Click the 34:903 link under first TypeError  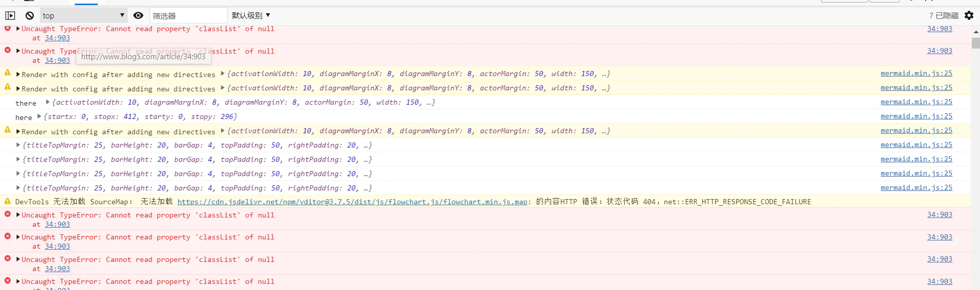click(57, 38)
